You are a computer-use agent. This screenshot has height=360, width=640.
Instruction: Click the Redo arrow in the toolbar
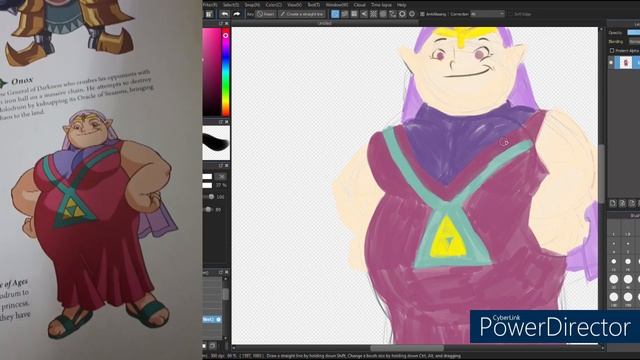[236, 14]
